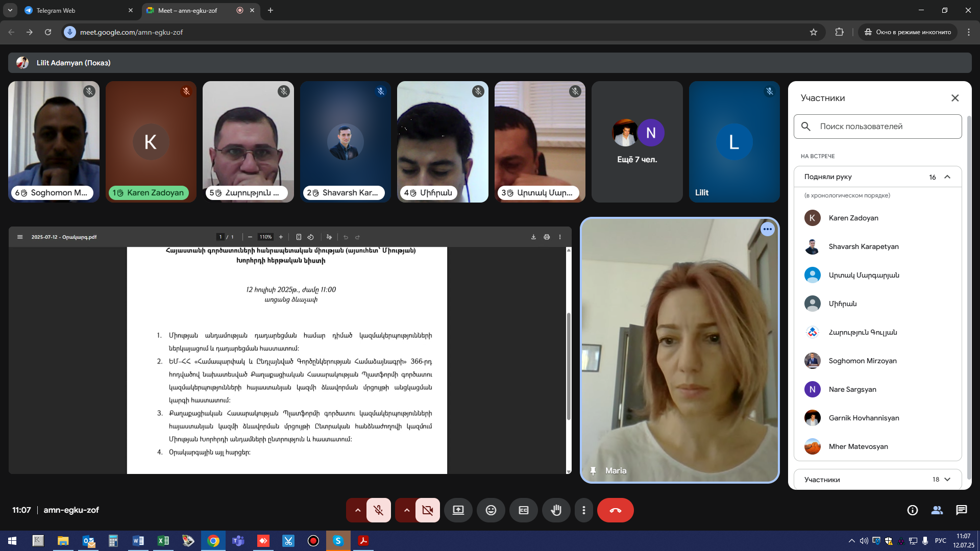Toggle closed captions
Viewport: 980px width, 551px height.
click(x=524, y=510)
